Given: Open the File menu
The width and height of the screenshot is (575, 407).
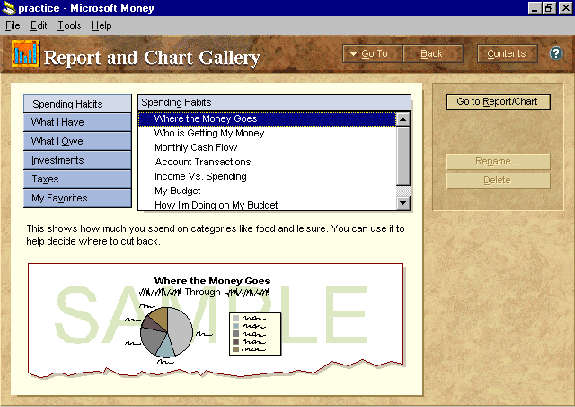Looking at the screenshot, I should (x=12, y=25).
